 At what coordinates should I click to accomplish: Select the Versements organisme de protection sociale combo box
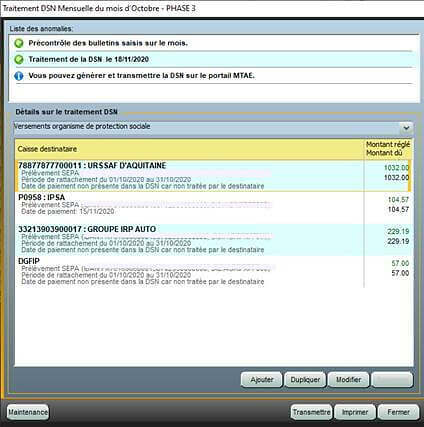pos(213,128)
